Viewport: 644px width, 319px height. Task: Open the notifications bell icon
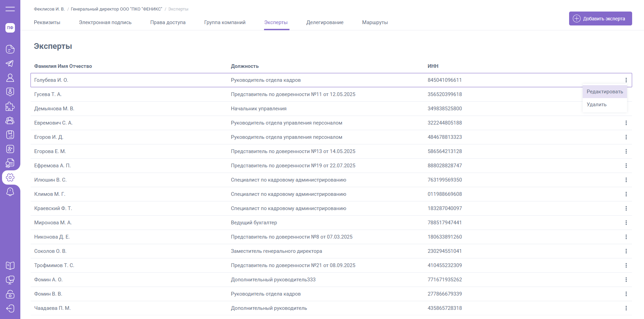point(10,192)
